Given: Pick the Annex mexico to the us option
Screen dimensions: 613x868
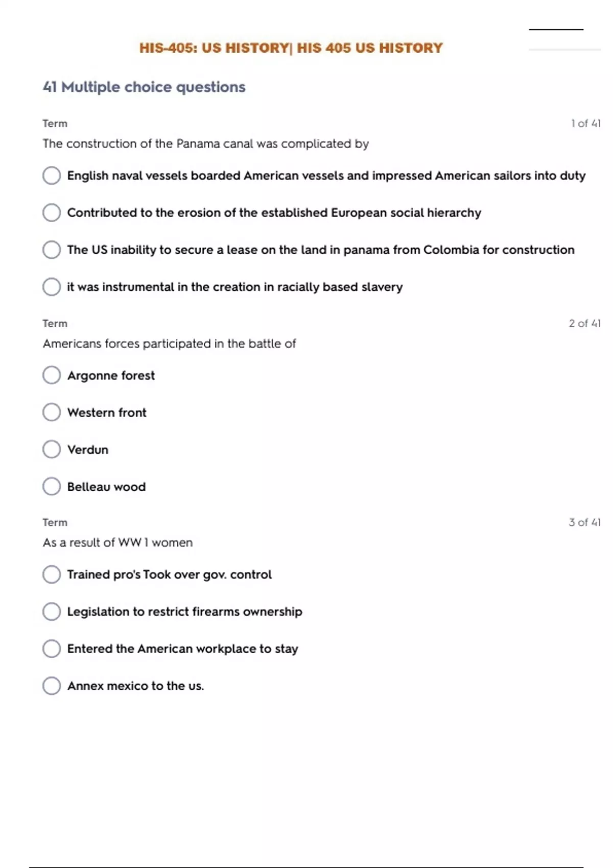Looking at the screenshot, I should pyautogui.click(x=52, y=686).
